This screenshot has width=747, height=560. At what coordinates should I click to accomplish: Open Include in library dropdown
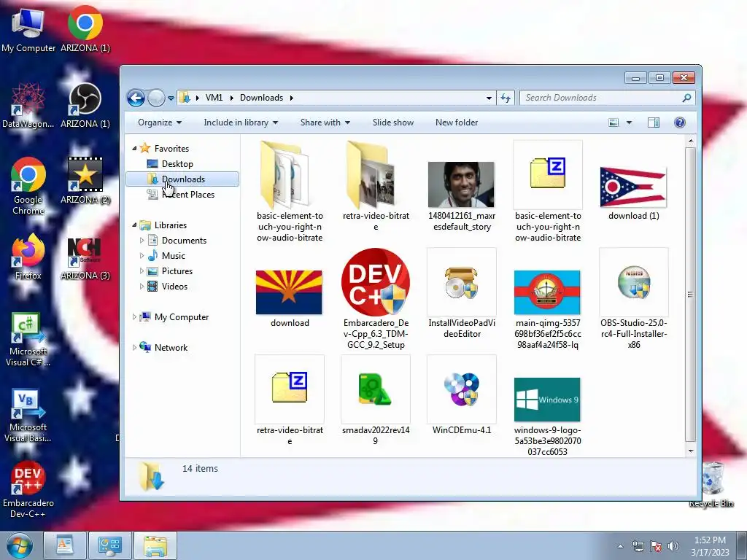click(x=241, y=122)
